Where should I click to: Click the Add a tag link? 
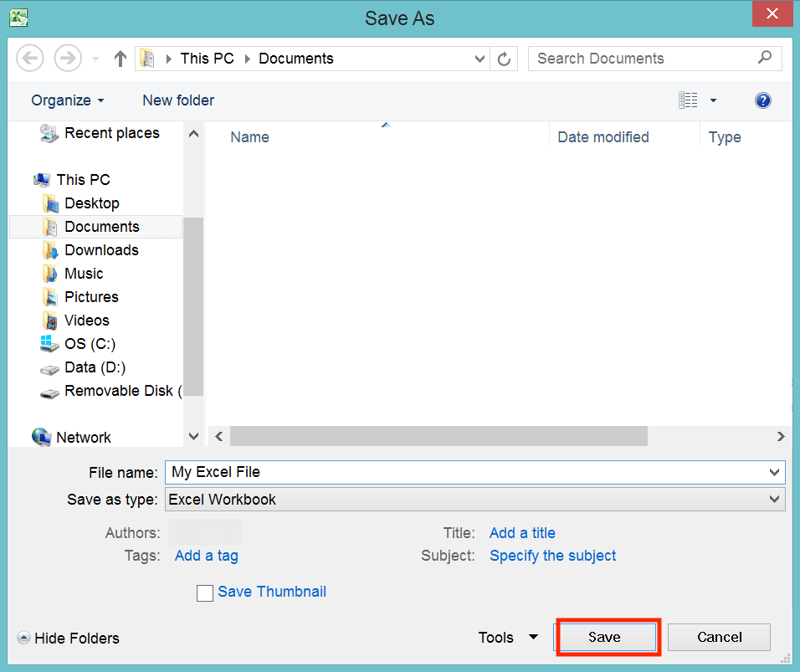(x=206, y=556)
